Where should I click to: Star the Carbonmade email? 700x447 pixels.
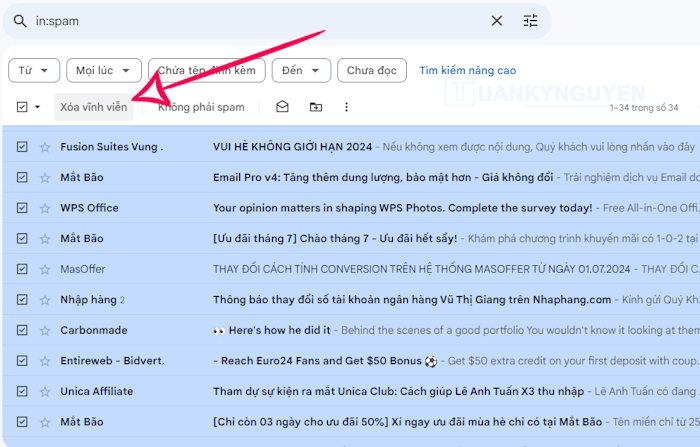pyautogui.click(x=45, y=330)
